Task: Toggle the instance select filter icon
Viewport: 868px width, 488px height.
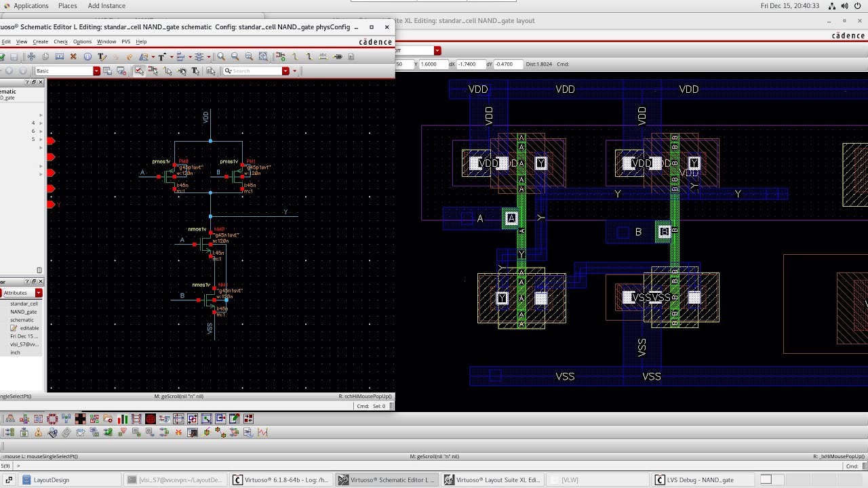Action: click(153, 70)
